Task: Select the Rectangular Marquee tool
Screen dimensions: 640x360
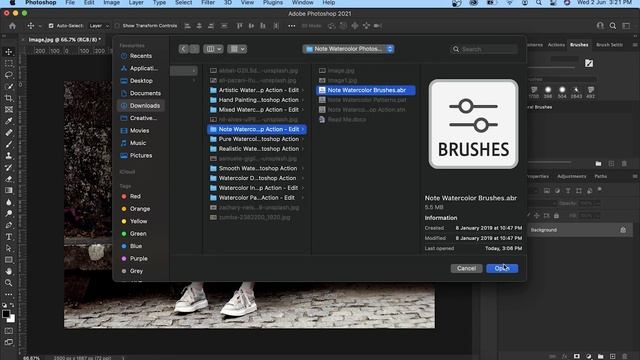Action: 9,64
